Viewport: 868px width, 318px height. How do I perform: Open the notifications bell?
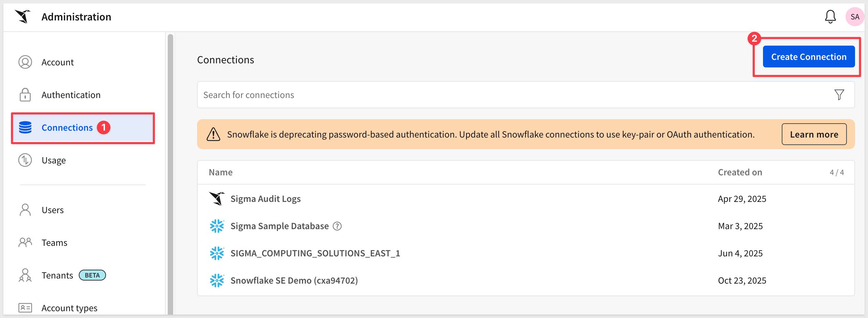830,16
